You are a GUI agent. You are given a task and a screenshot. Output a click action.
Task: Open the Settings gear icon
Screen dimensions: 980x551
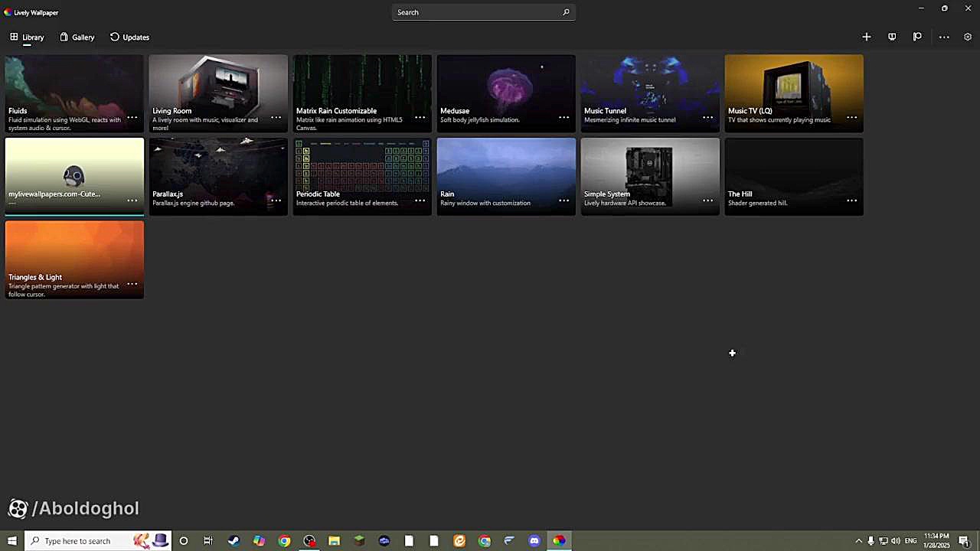pos(968,37)
